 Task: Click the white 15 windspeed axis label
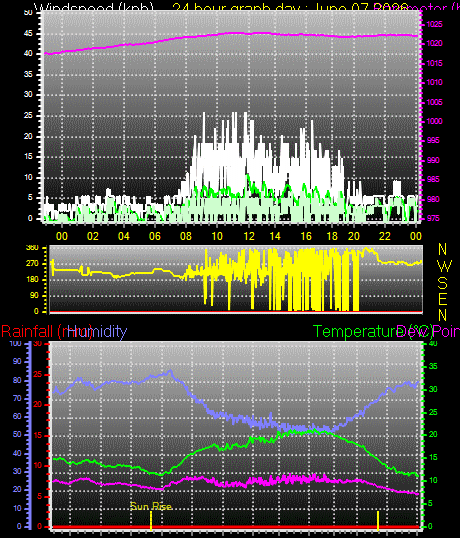pyautogui.click(x=28, y=156)
